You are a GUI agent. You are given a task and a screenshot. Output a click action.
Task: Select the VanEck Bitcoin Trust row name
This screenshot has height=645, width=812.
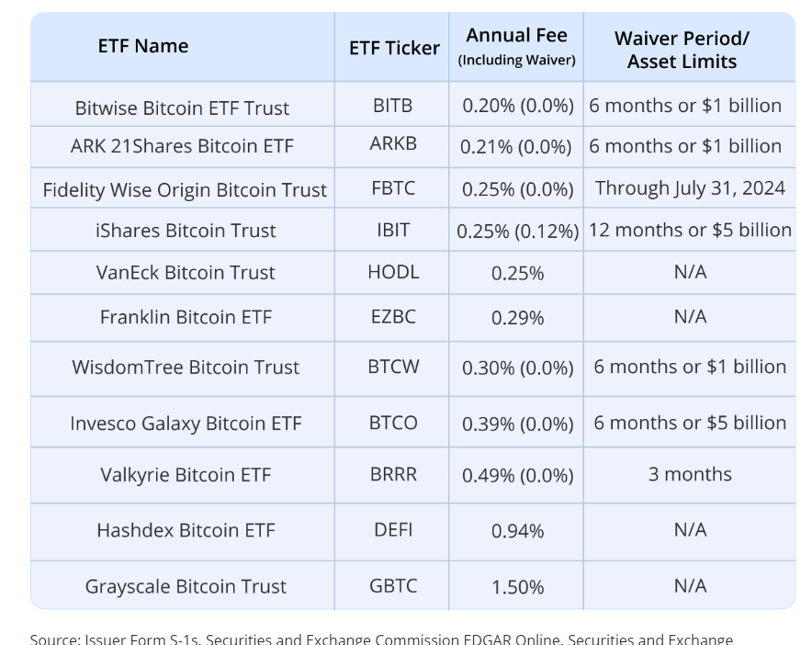186,273
